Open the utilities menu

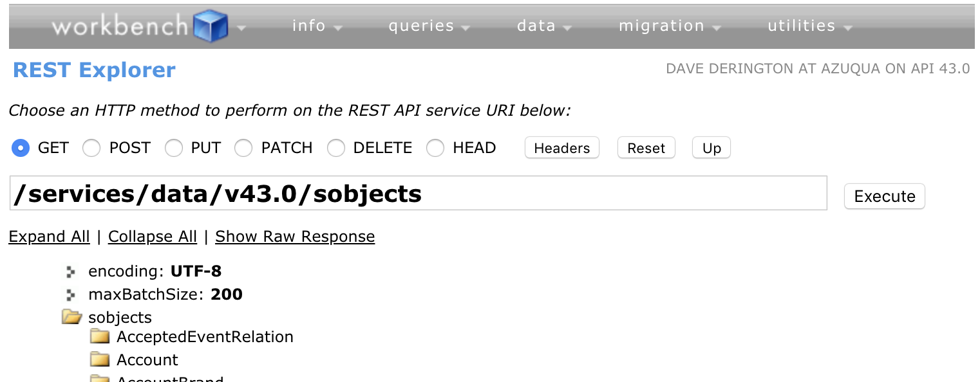pyautogui.click(x=809, y=26)
